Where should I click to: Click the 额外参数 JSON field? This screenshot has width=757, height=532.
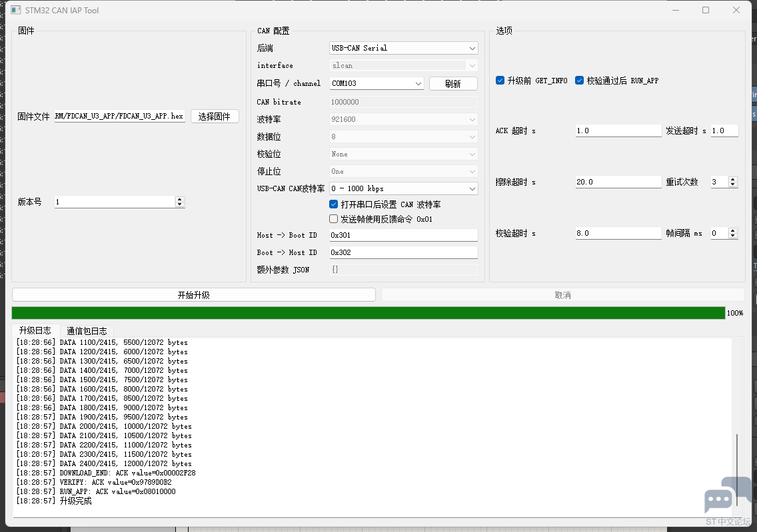(x=404, y=270)
